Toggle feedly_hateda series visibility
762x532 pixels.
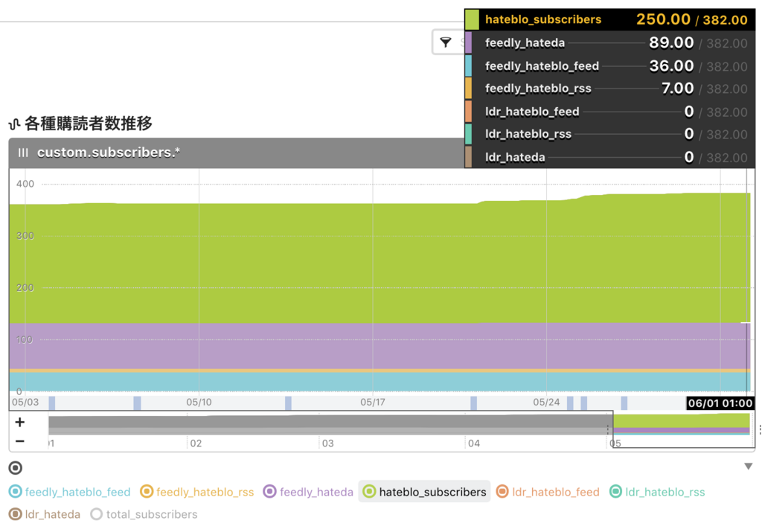pos(308,492)
